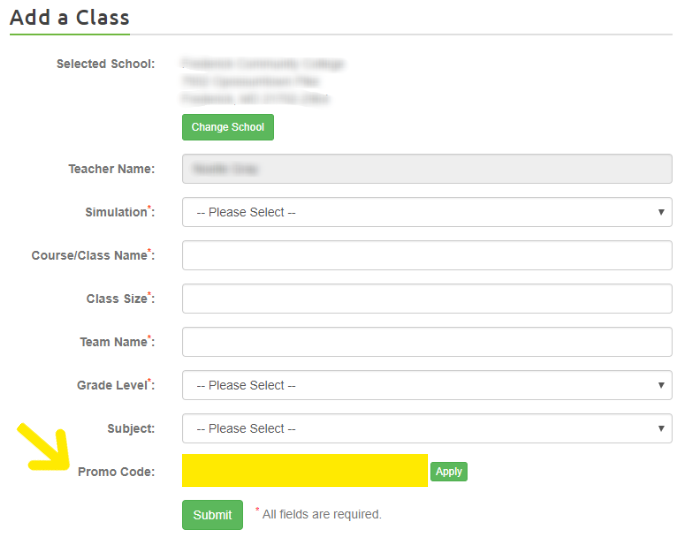691x542 pixels.
Task: Submit the Add a Class form
Action: tap(212, 515)
